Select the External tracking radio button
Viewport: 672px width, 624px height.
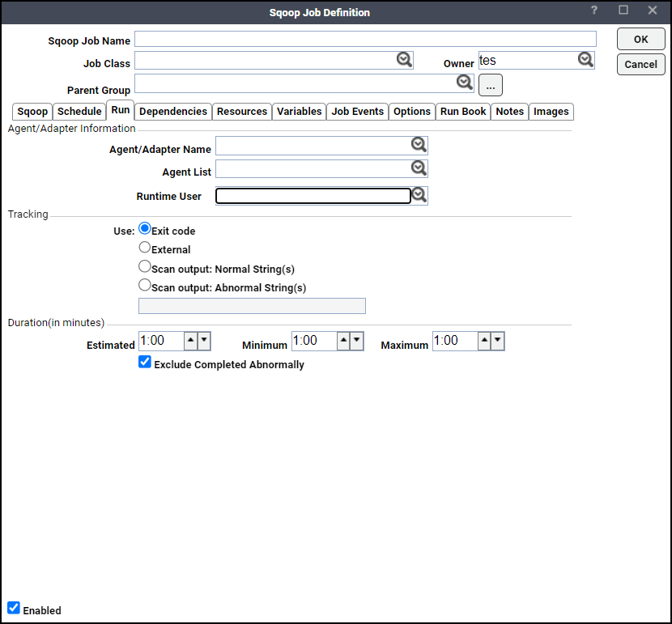pyautogui.click(x=145, y=248)
